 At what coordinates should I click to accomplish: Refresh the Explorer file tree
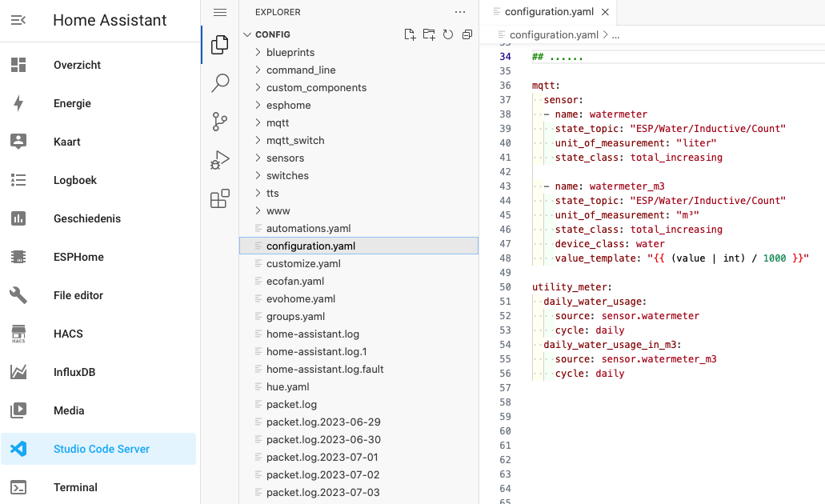(x=448, y=34)
